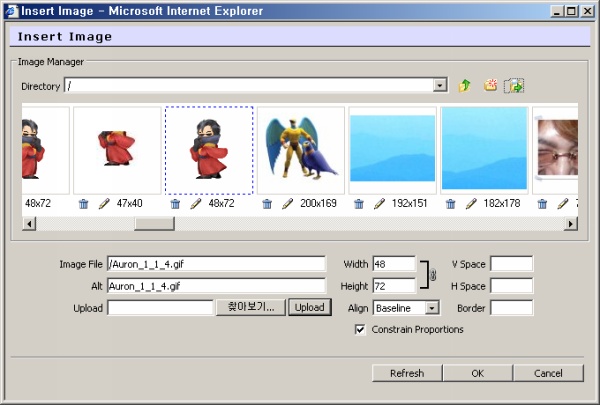Minimize the Insert Image window
This screenshot has width=600, height=405.
[x=557, y=11]
